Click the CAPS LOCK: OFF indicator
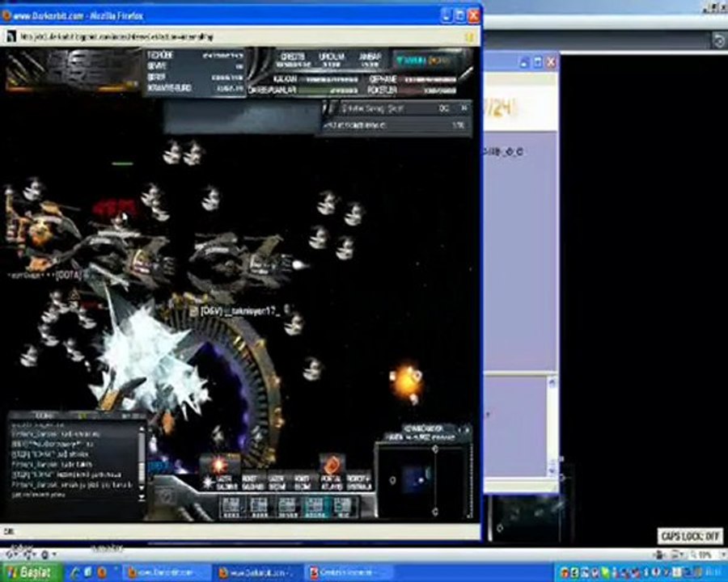 690,536
